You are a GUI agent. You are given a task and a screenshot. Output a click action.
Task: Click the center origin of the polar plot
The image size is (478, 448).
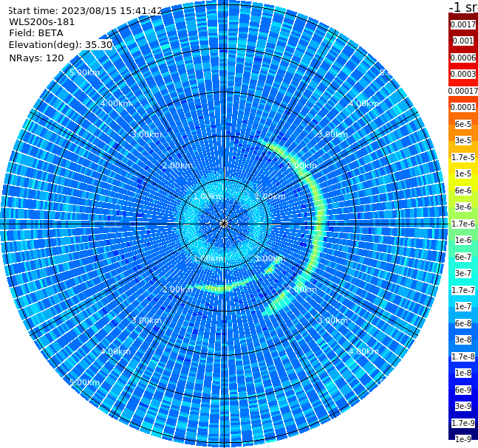[224, 224]
